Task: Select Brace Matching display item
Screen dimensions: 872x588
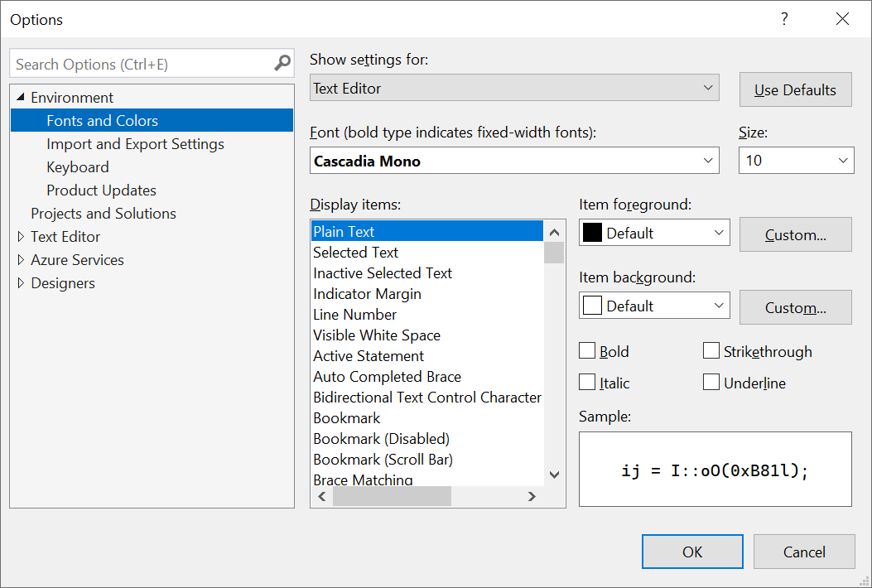Action: pyautogui.click(x=427, y=479)
